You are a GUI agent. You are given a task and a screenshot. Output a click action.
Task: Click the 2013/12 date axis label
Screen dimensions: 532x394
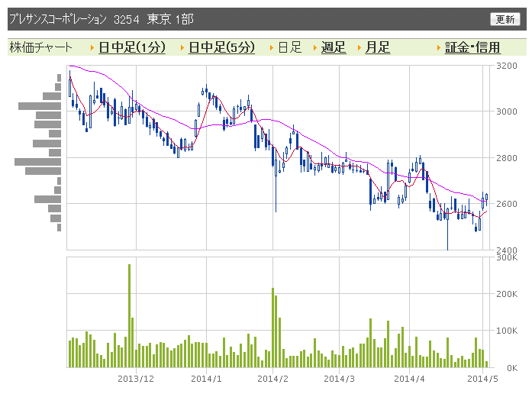point(136,379)
